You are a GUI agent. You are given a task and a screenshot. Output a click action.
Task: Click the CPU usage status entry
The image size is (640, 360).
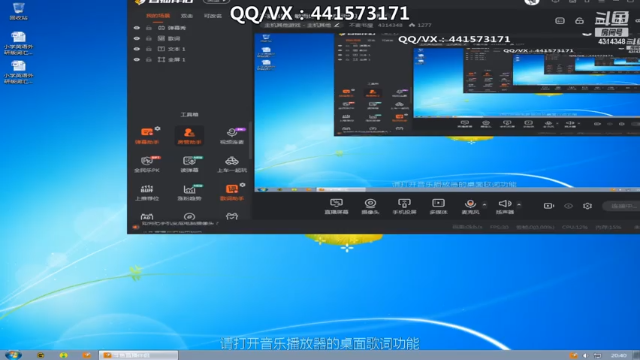pos(575,227)
